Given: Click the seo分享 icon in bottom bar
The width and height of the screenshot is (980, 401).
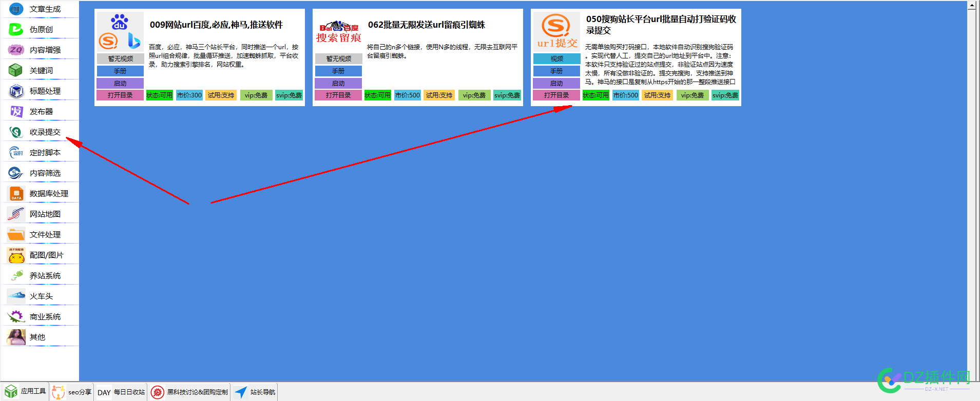Looking at the screenshot, I should click(x=59, y=392).
